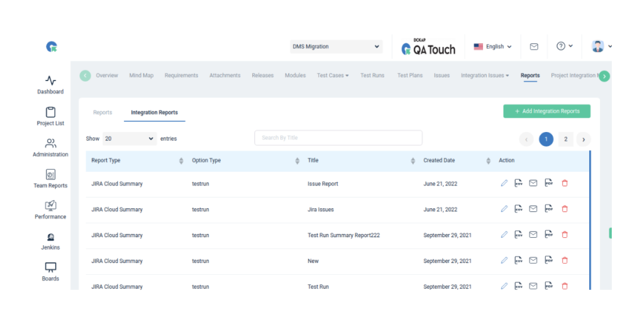Screen dimensions: 644x322
Task: Select the Integration Reports tab
Action: pyautogui.click(x=155, y=113)
